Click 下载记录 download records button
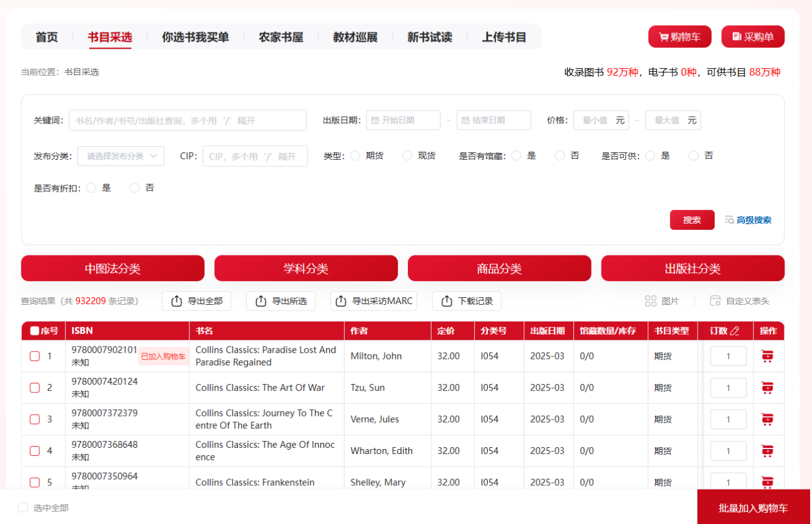 coord(467,301)
